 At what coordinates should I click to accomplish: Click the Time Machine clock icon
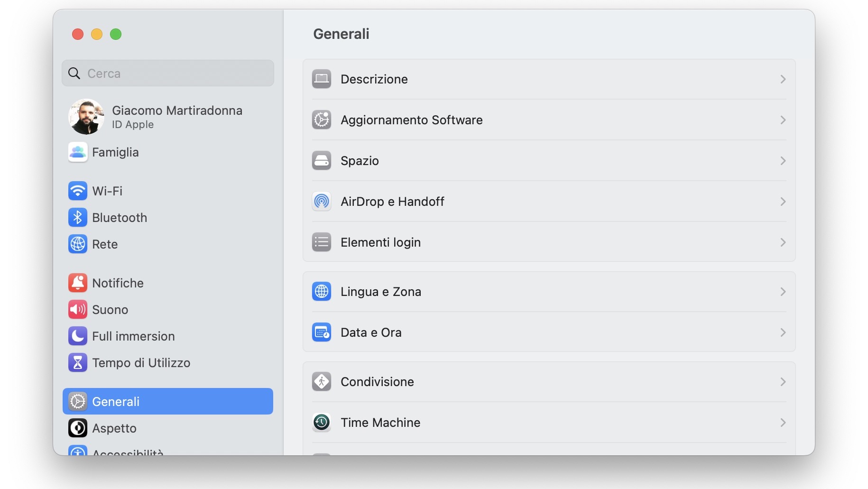tap(322, 423)
